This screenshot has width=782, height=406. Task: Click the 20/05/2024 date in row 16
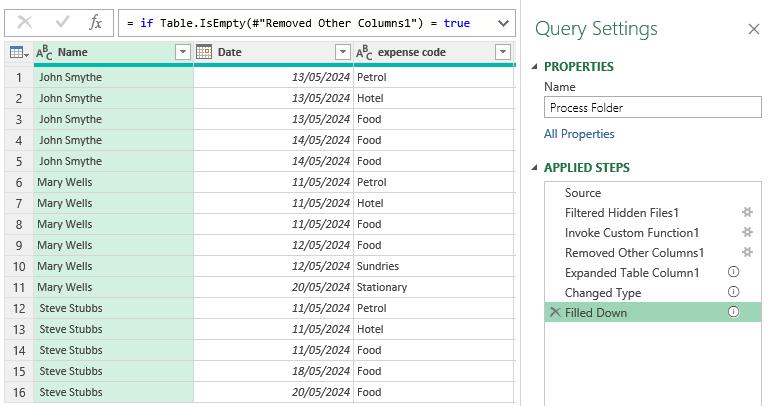pos(274,392)
